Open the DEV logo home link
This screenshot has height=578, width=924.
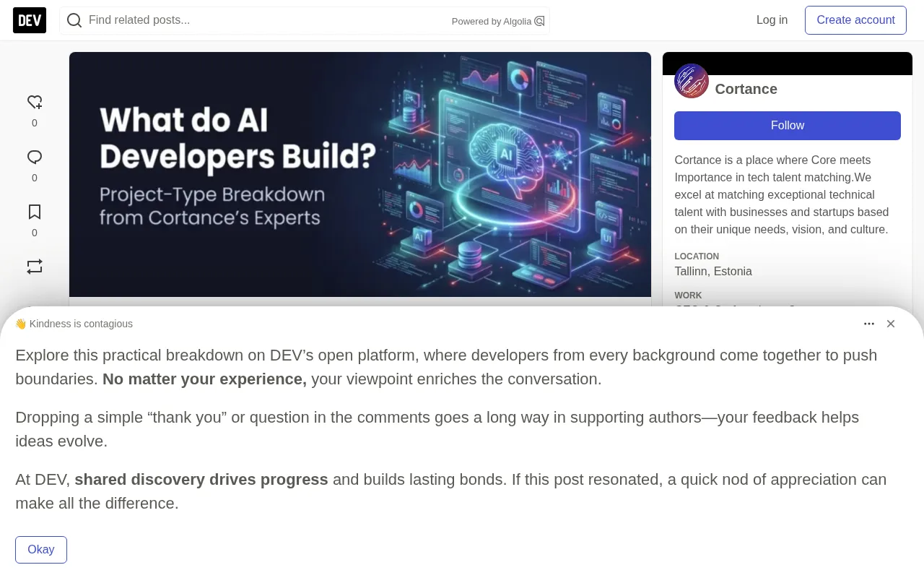point(30,20)
